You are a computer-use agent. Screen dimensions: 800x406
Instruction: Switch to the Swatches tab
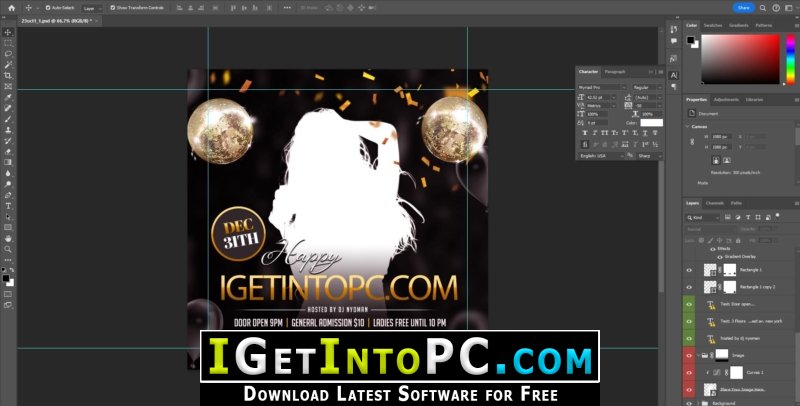click(x=713, y=25)
